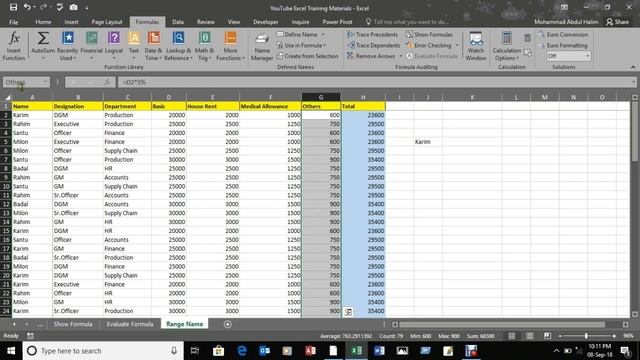The image size is (640, 360).
Task: Click Calculate Sheet icon
Action: pos(527,53)
